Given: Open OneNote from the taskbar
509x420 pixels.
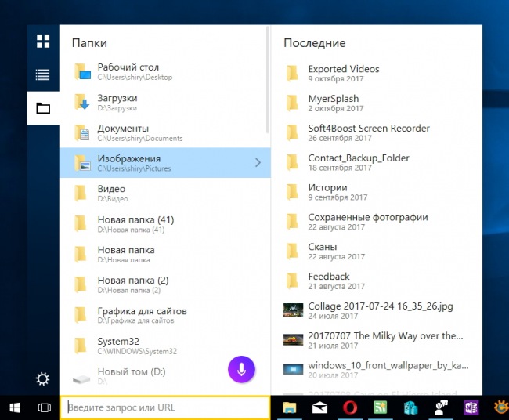Looking at the screenshot, I should 471,407.
